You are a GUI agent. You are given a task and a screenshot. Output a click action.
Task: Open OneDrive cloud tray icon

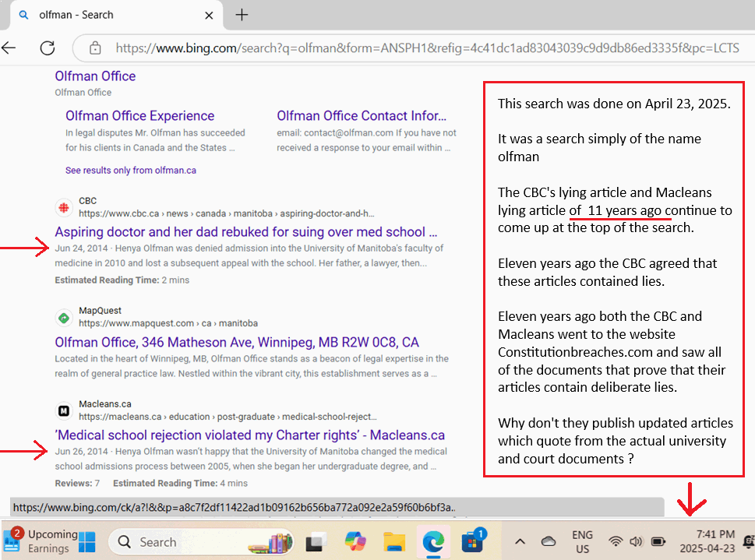click(549, 542)
